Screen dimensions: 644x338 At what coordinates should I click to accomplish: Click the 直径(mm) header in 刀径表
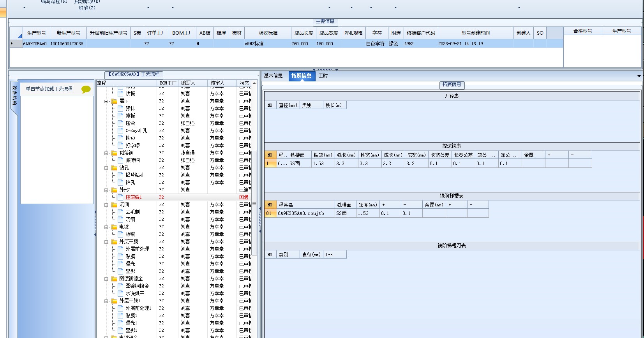pos(288,105)
